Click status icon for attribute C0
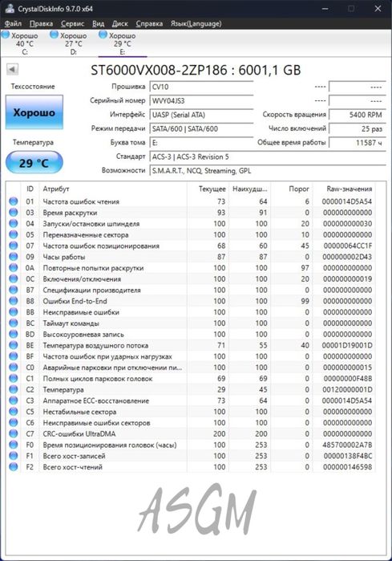Viewport: 392px width, 561px height. (x=13, y=368)
